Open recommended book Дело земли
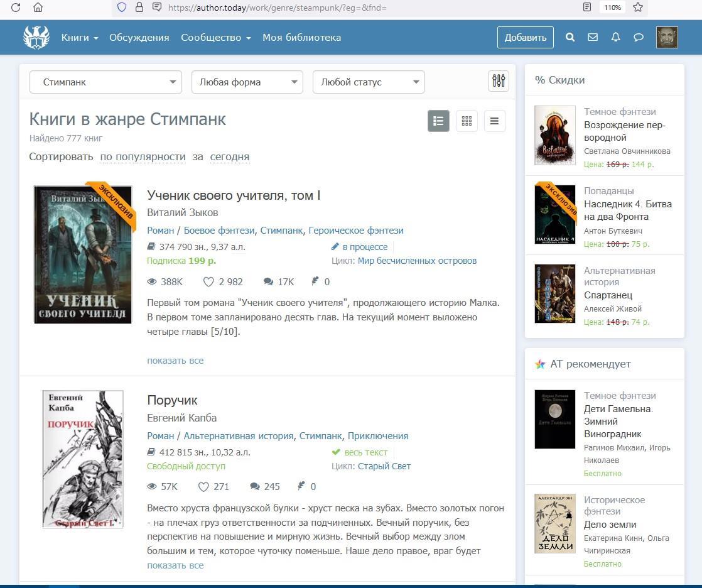 (x=610, y=525)
